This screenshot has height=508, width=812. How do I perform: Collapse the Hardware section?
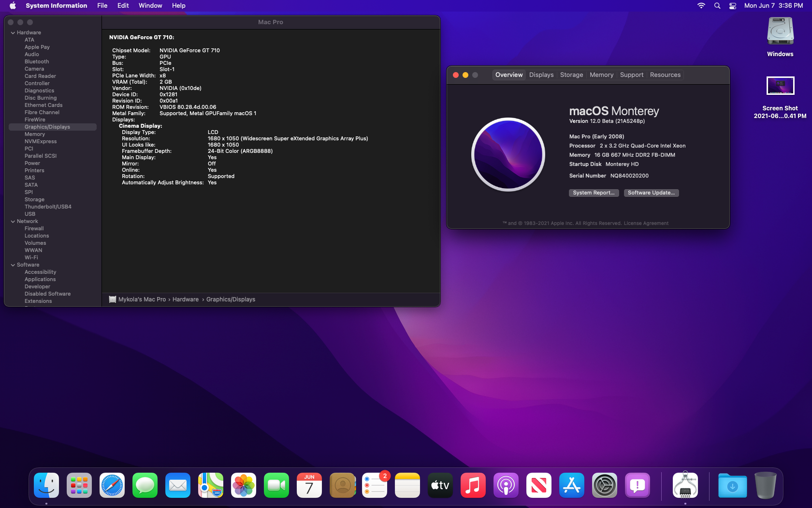(x=13, y=33)
